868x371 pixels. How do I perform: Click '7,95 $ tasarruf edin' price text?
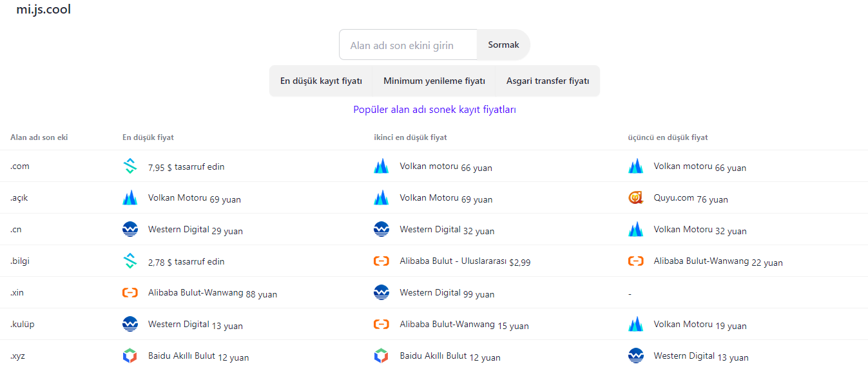click(186, 167)
